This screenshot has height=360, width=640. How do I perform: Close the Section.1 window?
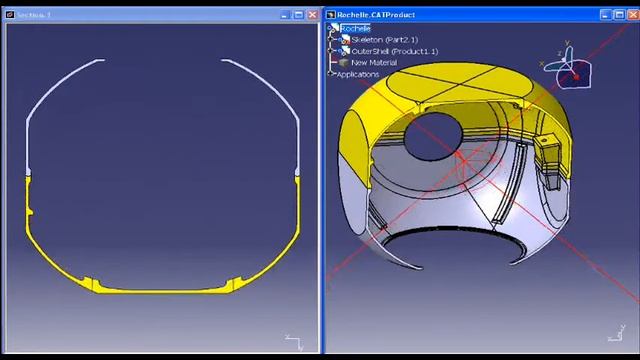(x=313, y=15)
